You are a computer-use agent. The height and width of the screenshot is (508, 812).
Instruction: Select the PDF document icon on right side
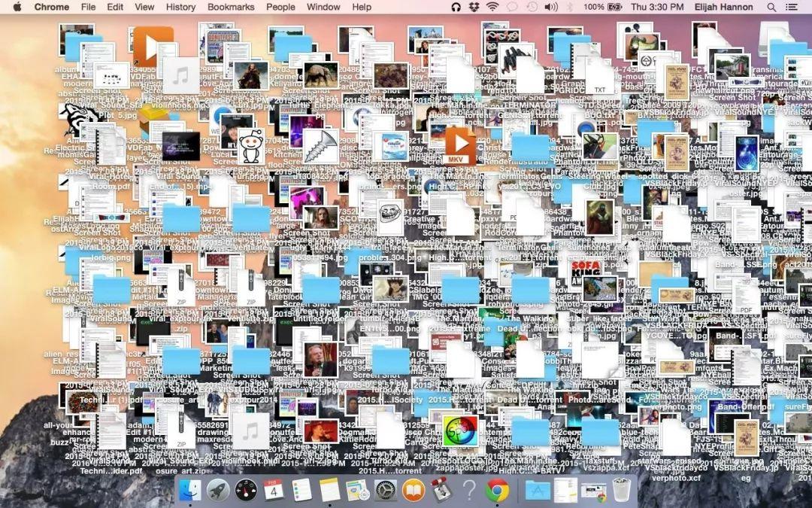pos(746,296)
